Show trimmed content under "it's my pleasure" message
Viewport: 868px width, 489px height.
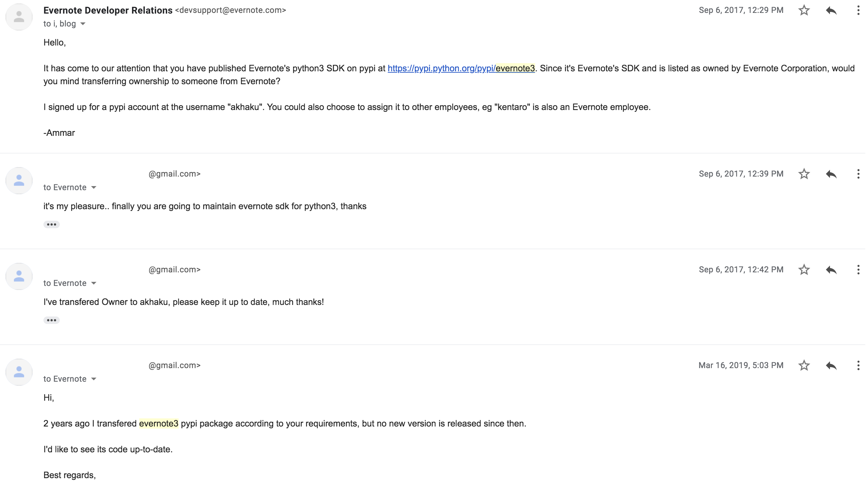click(51, 224)
